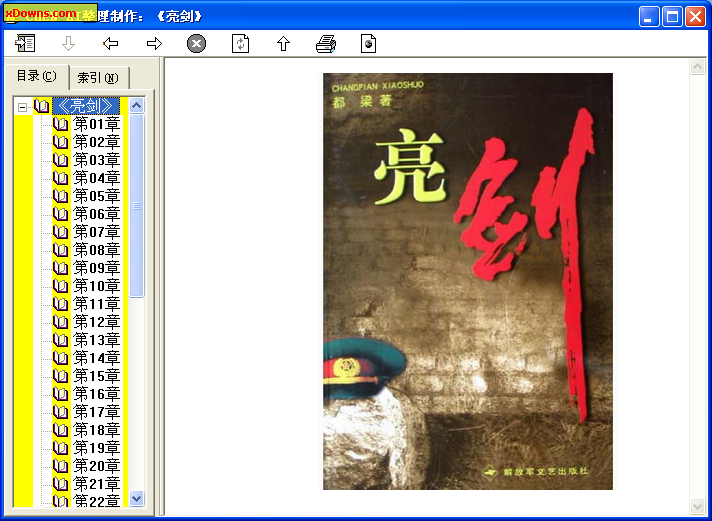
Task: Switch to the 目录(C) tab
Action: pyautogui.click(x=36, y=76)
